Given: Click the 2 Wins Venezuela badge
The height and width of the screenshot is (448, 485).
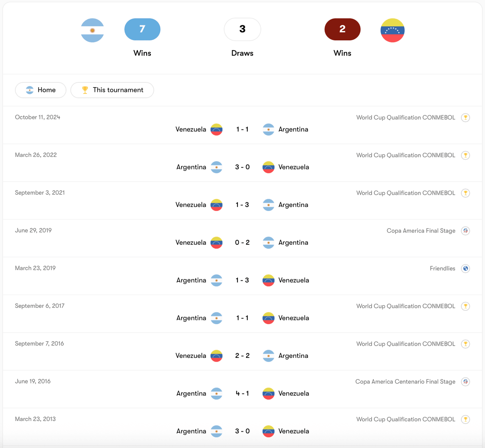Looking at the screenshot, I should [x=342, y=29].
